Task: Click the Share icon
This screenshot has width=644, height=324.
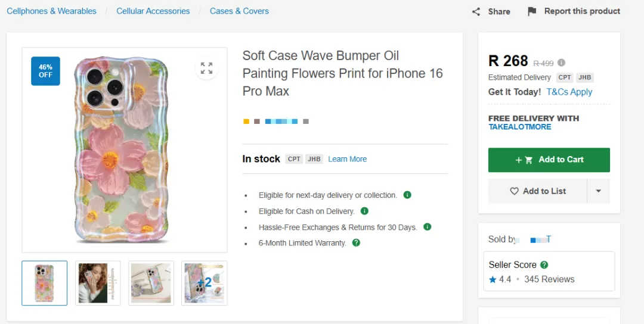Action: [x=476, y=12]
